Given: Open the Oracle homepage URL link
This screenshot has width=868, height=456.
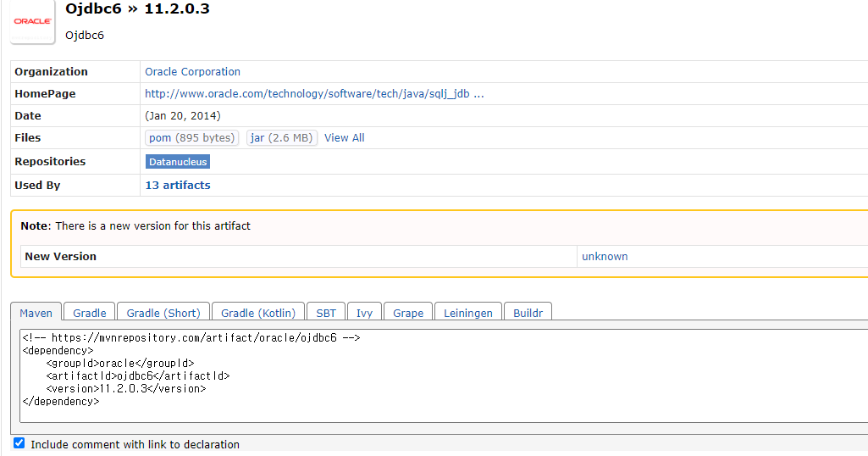Looking at the screenshot, I should pos(314,93).
